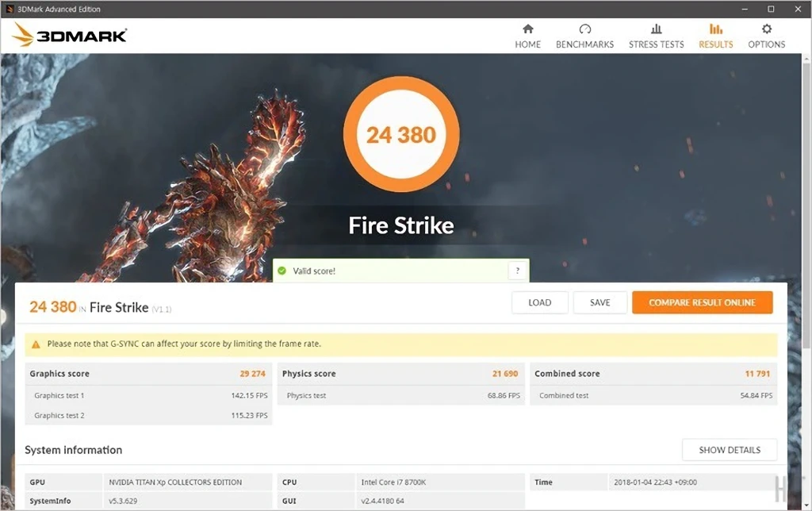Click the (V1.1) version label
This screenshot has width=812, height=511.
pyautogui.click(x=162, y=309)
